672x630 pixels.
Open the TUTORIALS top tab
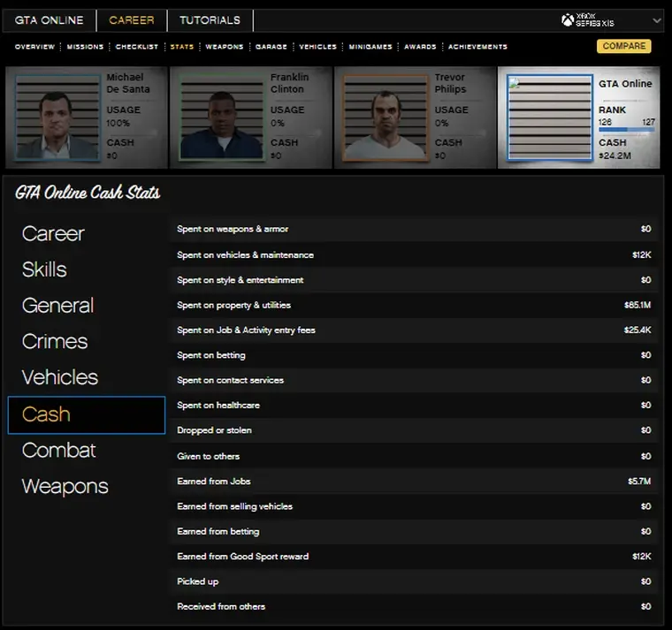click(x=210, y=20)
